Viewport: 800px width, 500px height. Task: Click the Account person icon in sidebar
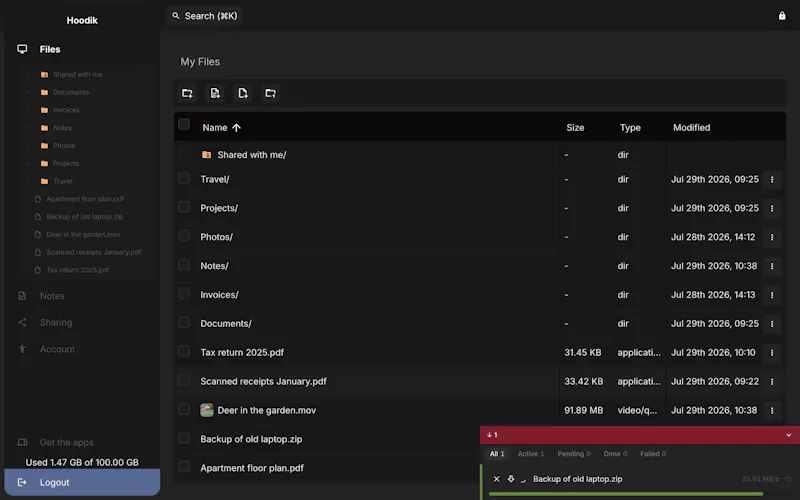point(22,349)
